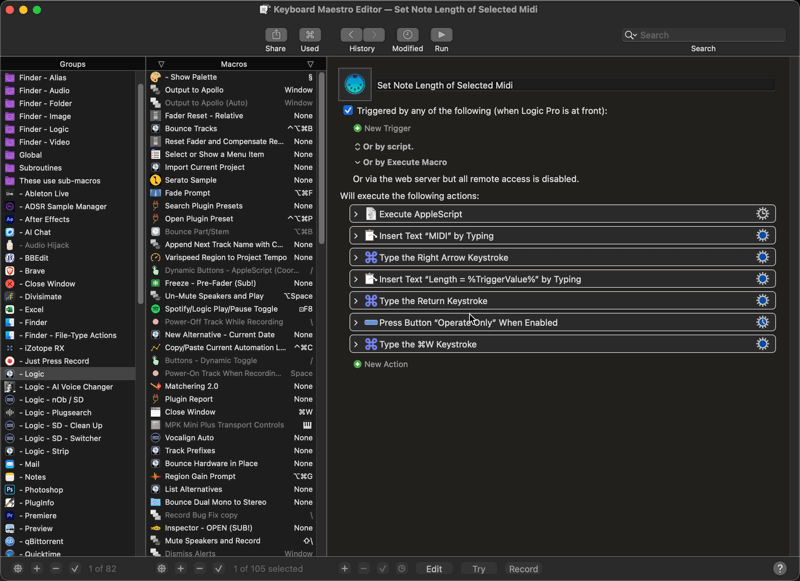Expand the Press Button "Operate Only" action
Screen dimensions: 800x581
tap(356, 323)
